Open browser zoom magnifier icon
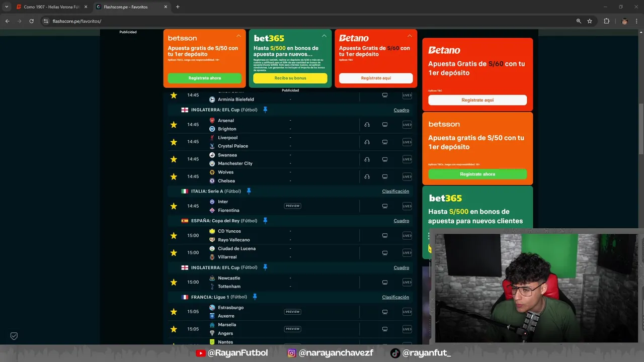This screenshot has height=362, width=644. pyautogui.click(x=579, y=21)
